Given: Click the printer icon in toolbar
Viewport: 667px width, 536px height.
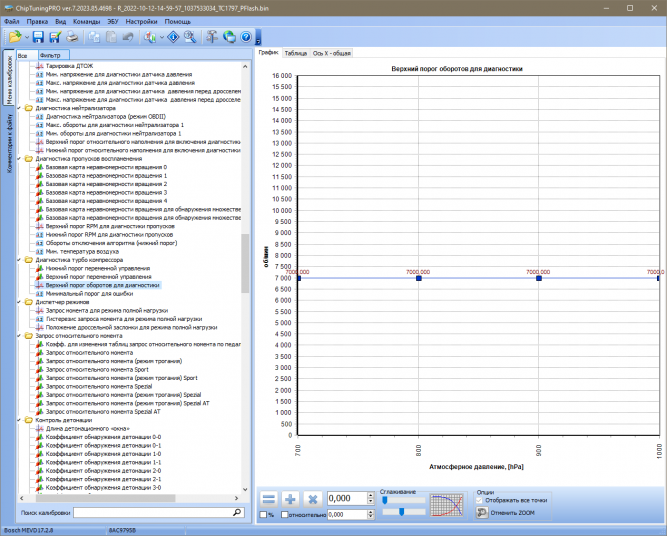Looking at the screenshot, I should point(72,37).
